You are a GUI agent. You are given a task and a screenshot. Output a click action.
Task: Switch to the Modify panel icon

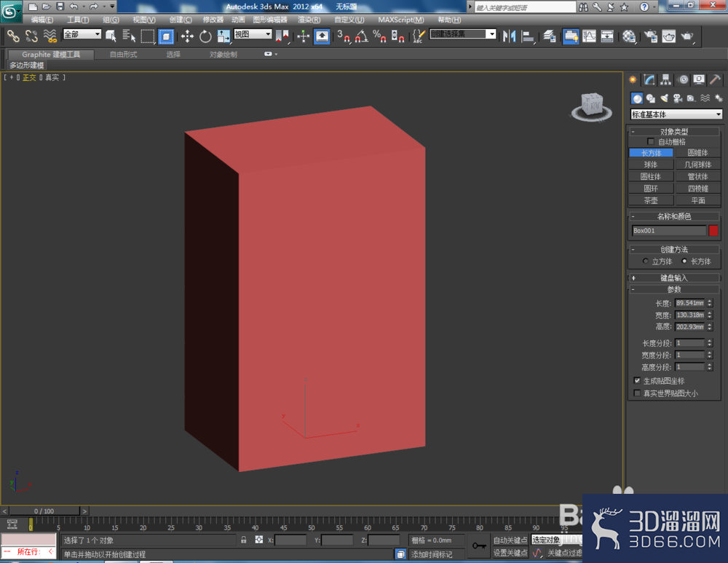click(649, 80)
